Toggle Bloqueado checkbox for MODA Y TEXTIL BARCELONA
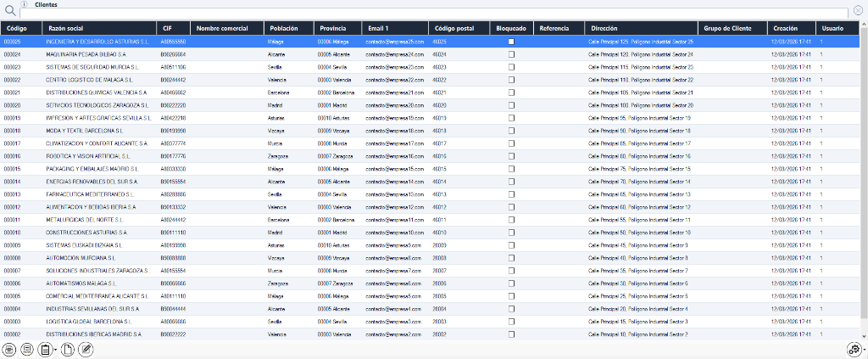The image size is (868, 359). pos(511,131)
